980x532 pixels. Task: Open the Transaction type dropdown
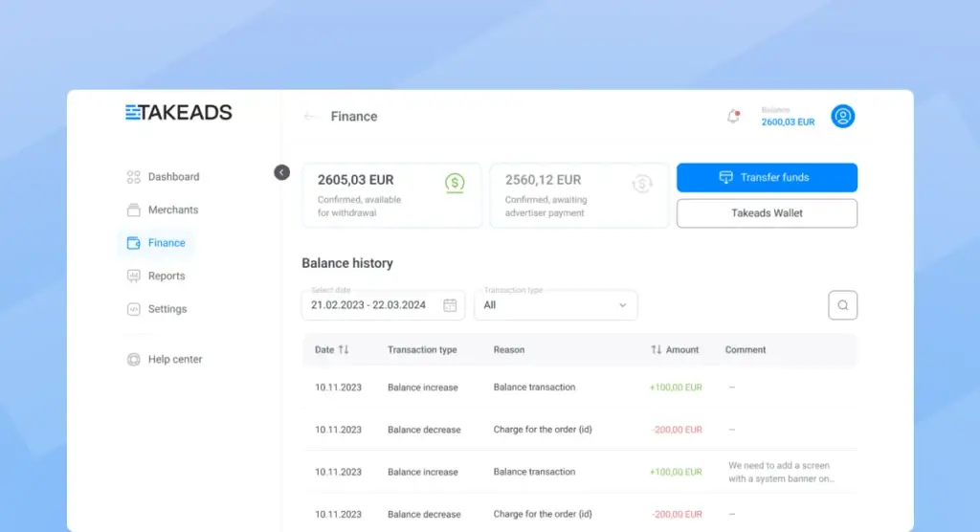[556, 305]
